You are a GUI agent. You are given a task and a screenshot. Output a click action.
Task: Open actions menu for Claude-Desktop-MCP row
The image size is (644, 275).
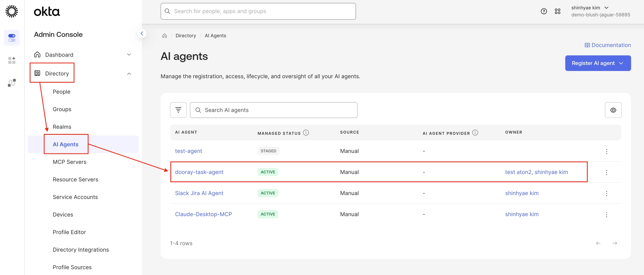point(607,214)
